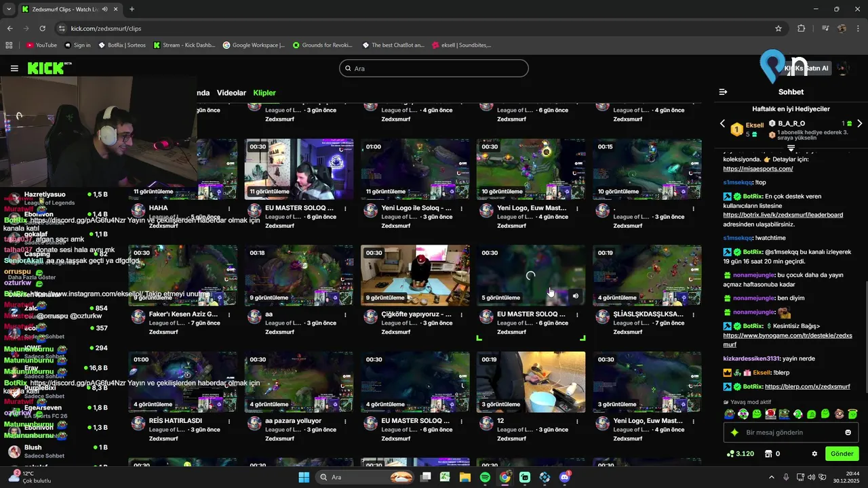868x488 pixels.
Task: Open the Windows Start menu
Action: (x=303, y=477)
